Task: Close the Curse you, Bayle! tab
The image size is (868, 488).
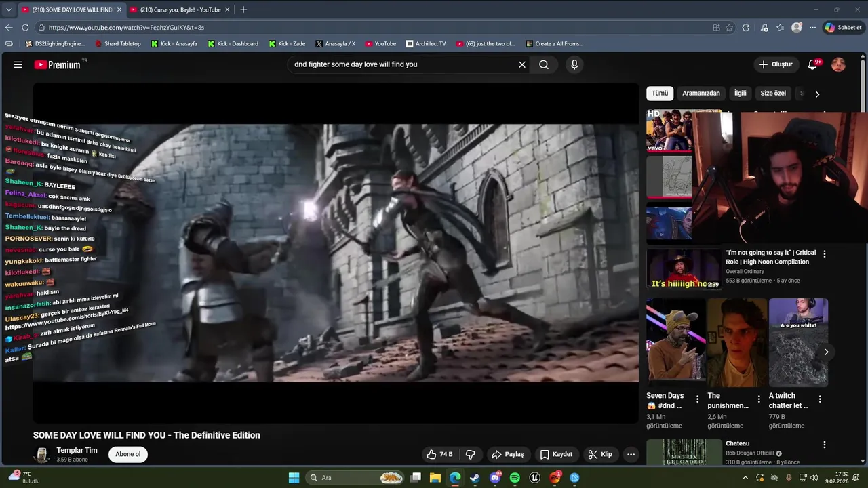Action: point(227,9)
